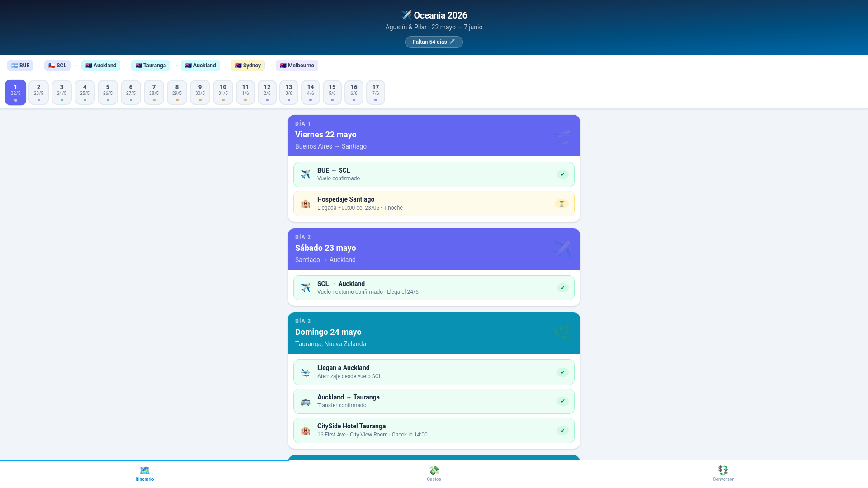
Task: Click confirmed checkmark on BUE → SCL card
Action: click(x=563, y=174)
